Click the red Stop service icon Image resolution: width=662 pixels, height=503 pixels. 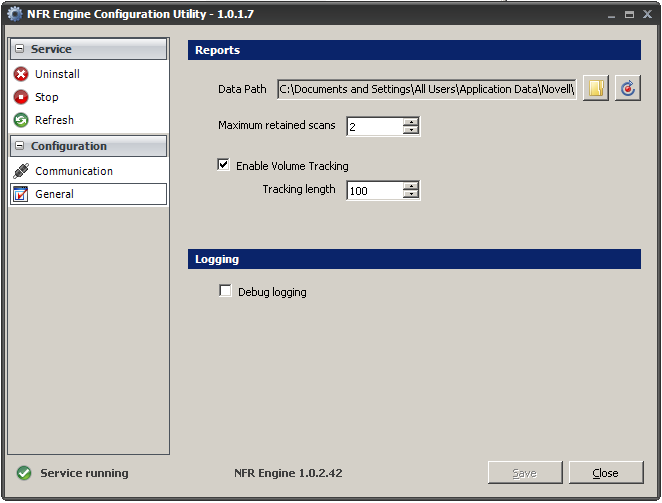pos(21,97)
